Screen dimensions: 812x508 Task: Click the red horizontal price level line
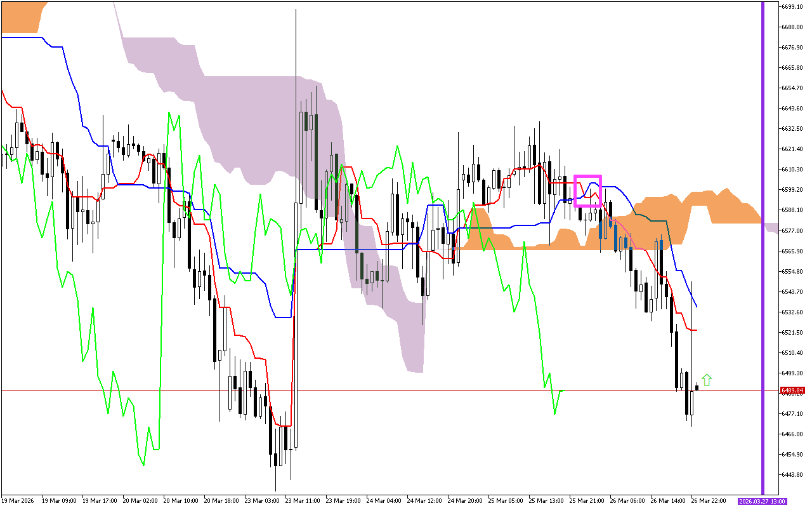381,390
